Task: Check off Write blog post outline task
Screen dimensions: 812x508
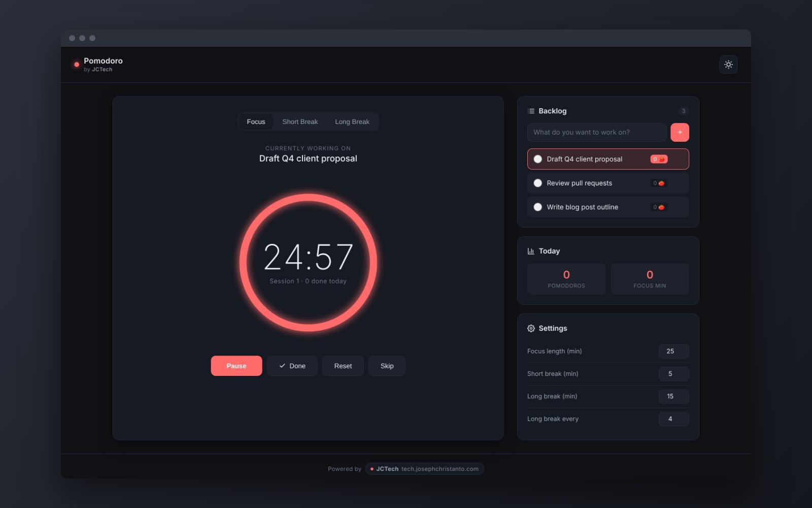Action: (537, 207)
